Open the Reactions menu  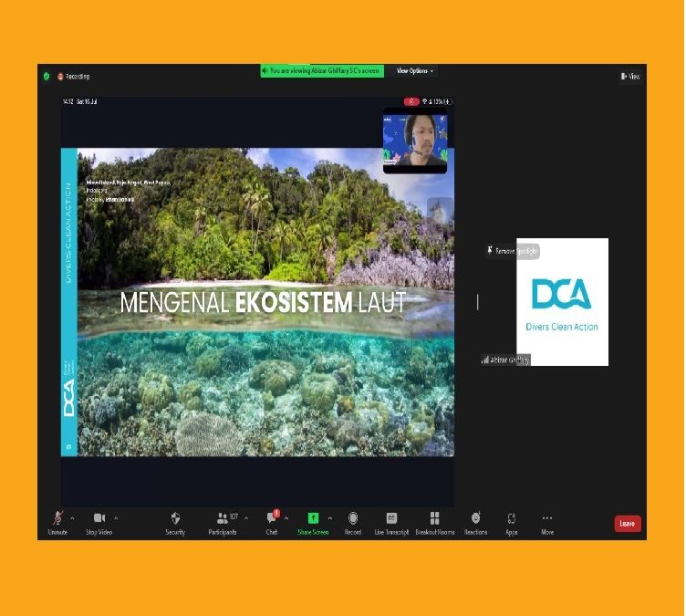(x=475, y=523)
